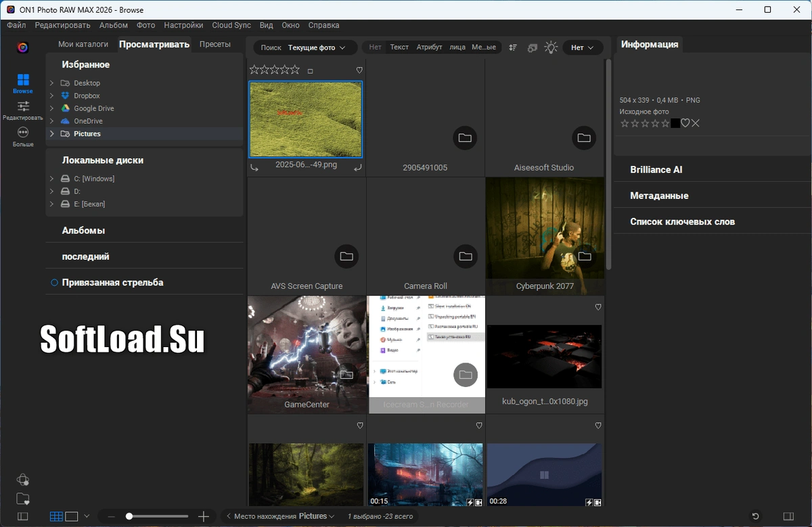Image resolution: width=812 pixels, height=527 pixels.
Task: Switch to the Пресеты tab
Action: pos(215,44)
